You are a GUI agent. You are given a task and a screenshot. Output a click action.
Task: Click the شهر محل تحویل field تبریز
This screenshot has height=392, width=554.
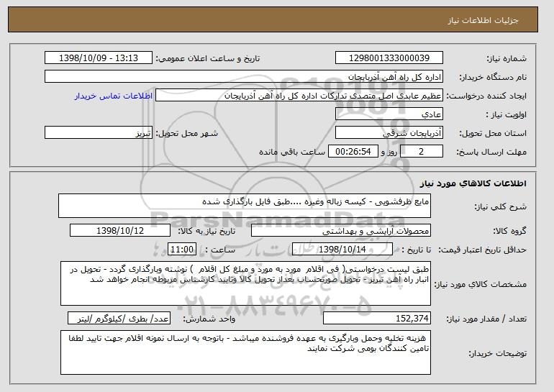(x=99, y=133)
